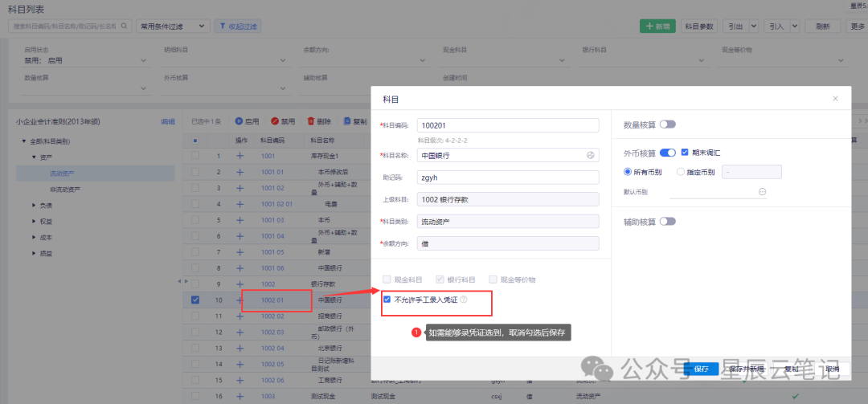Select 全部(科目类别) root tree node

pyautogui.click(x=49, y=141)
